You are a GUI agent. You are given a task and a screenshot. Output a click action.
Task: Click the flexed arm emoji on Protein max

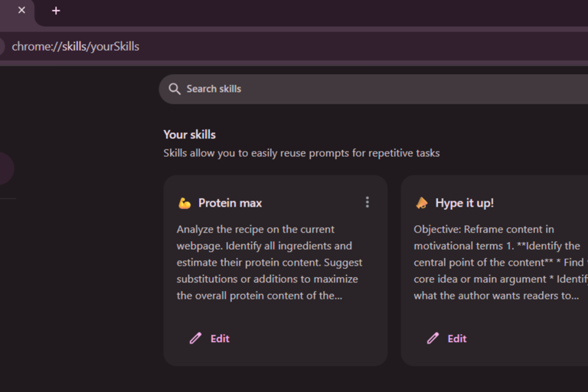click(x=185, y=203)
